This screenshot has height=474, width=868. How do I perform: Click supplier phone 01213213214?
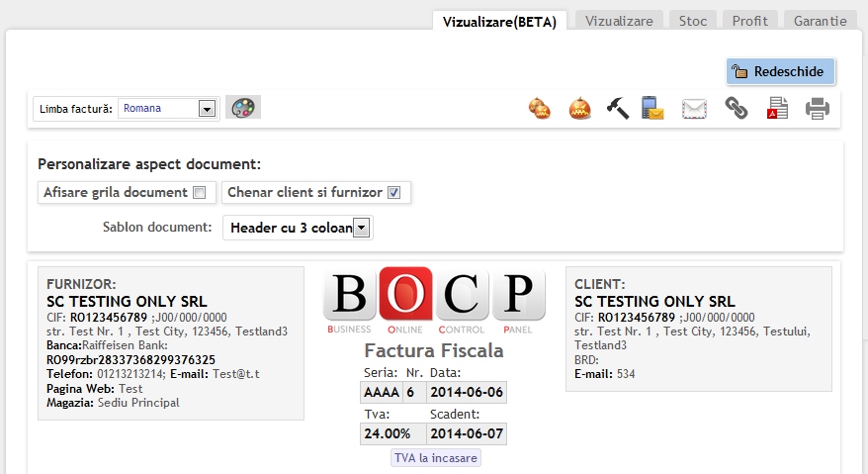[x=130, y=374]
